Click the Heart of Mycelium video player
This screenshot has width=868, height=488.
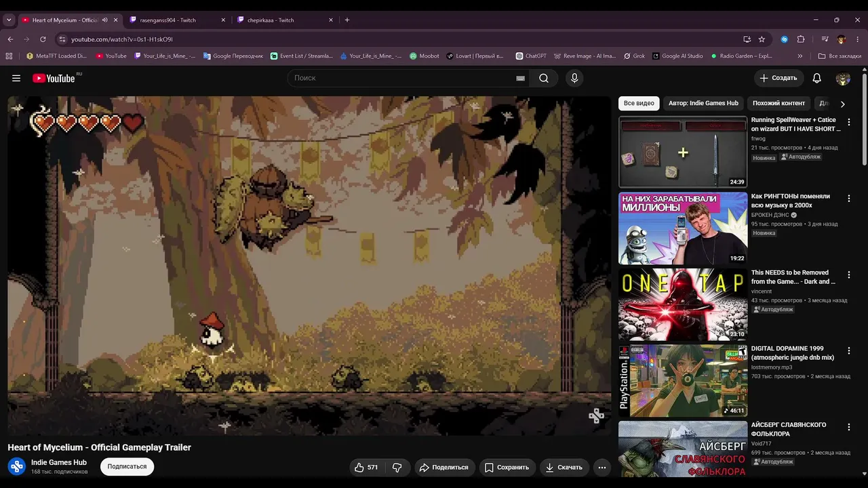[x=309, y=265]
